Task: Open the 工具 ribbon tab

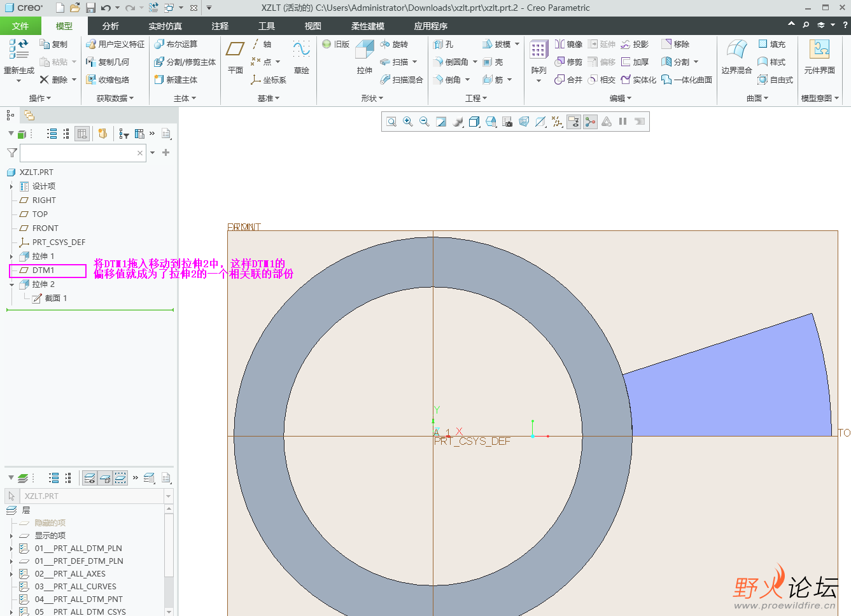Action: [x=267, y=26]
